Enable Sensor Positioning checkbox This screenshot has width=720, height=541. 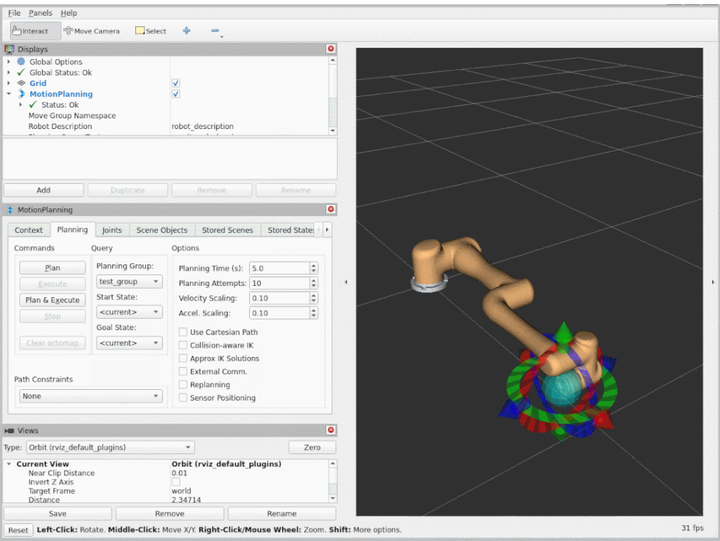(x=183, y=398)
